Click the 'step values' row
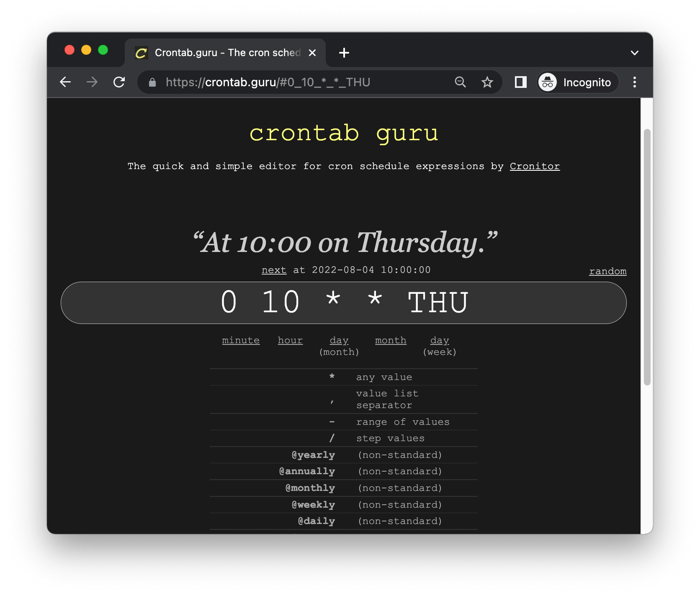Image resolution: width=700 pixels, height=596 pixels. [x=344, y=438]
